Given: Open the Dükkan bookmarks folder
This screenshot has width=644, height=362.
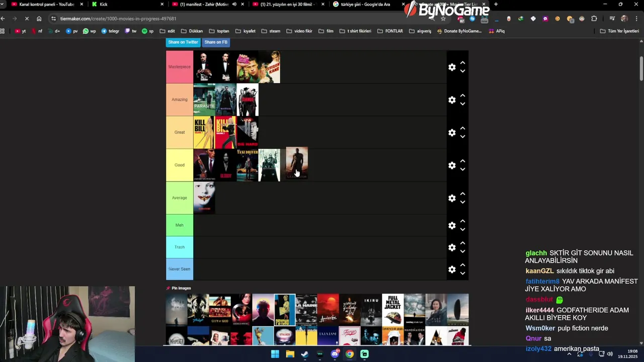Looking at the screenshot, I should pyautogui.click(x=192, y=31).
